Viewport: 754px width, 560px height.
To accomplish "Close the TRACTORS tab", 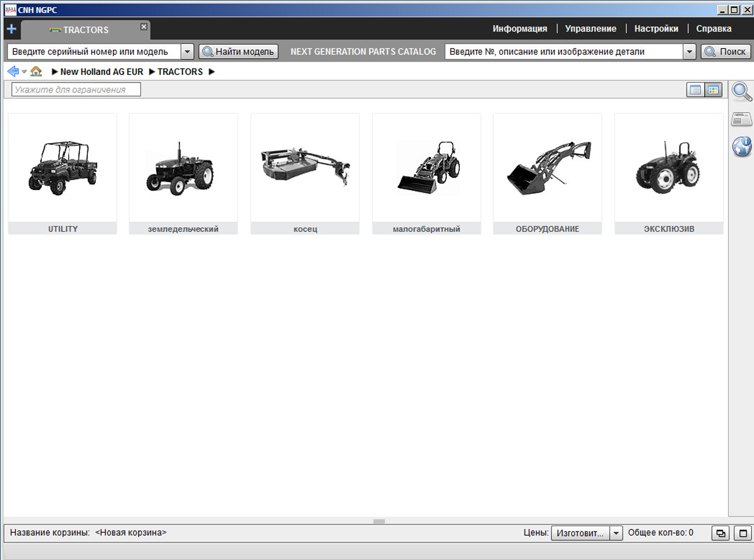I will coord(144,27).
